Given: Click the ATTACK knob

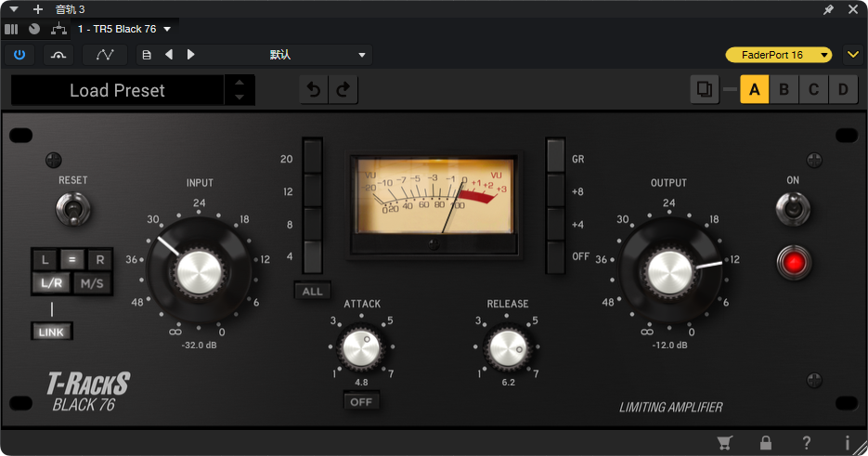Looking at the screenshot, I should click(361, 348).
